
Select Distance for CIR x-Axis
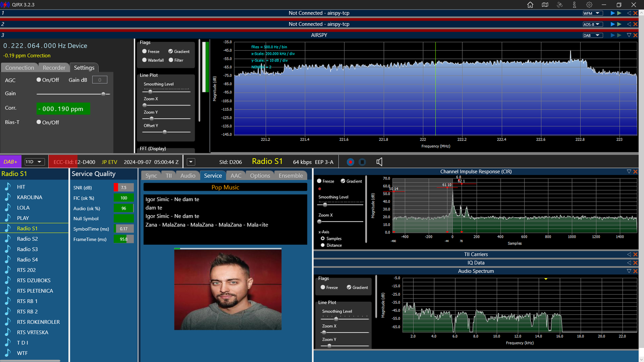(x=323, y=245)
